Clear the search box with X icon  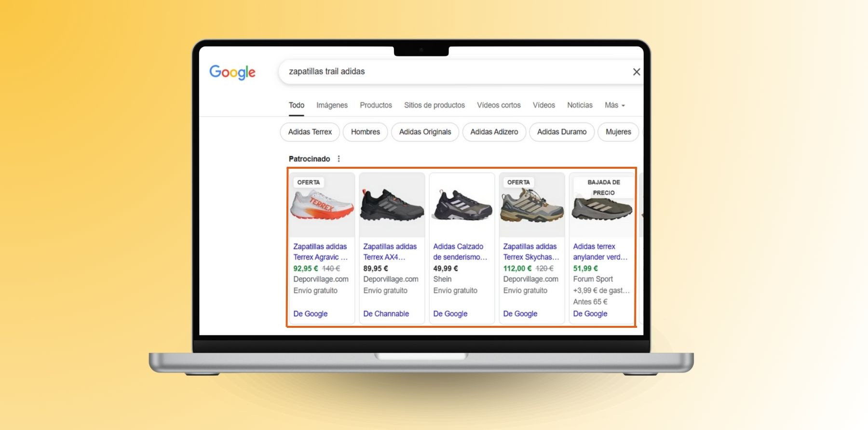tap(637, 72)
